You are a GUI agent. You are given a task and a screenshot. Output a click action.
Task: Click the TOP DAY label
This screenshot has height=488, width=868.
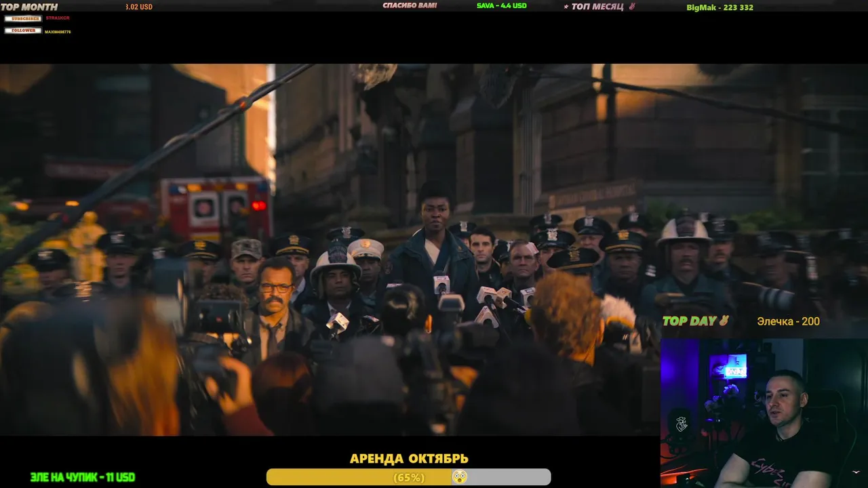689,321
